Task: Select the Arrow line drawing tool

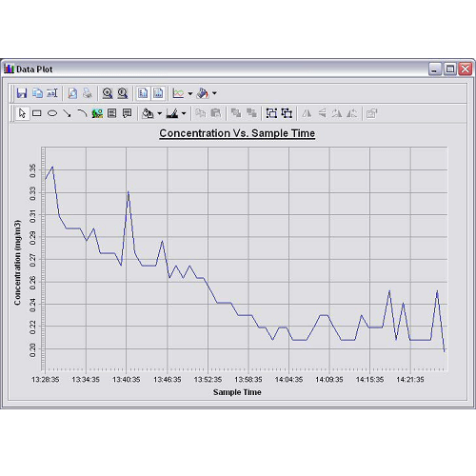Action: click(x=67, y=113)
